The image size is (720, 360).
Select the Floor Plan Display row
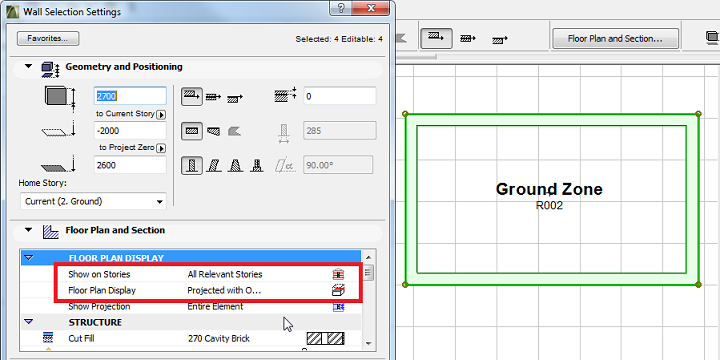click(x=191, y=290)
